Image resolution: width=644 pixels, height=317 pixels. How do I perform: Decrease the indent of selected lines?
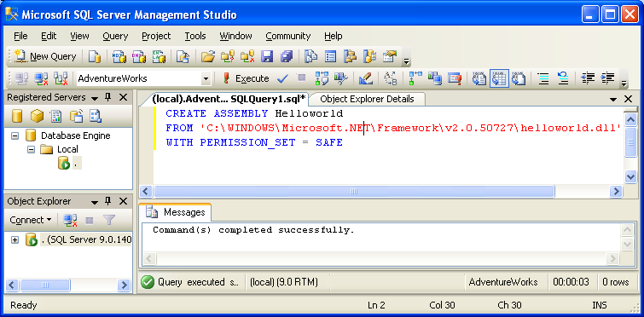click(x=588, y=78)
